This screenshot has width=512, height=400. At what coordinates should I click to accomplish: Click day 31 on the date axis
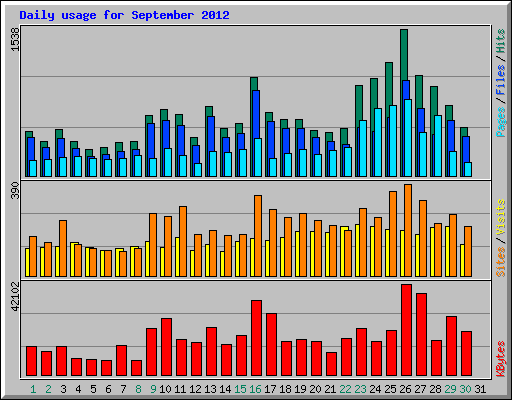[480, 389]
